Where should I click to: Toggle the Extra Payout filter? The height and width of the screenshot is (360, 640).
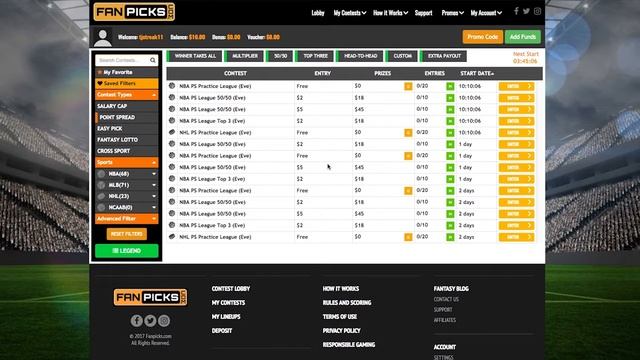point(443,56)
